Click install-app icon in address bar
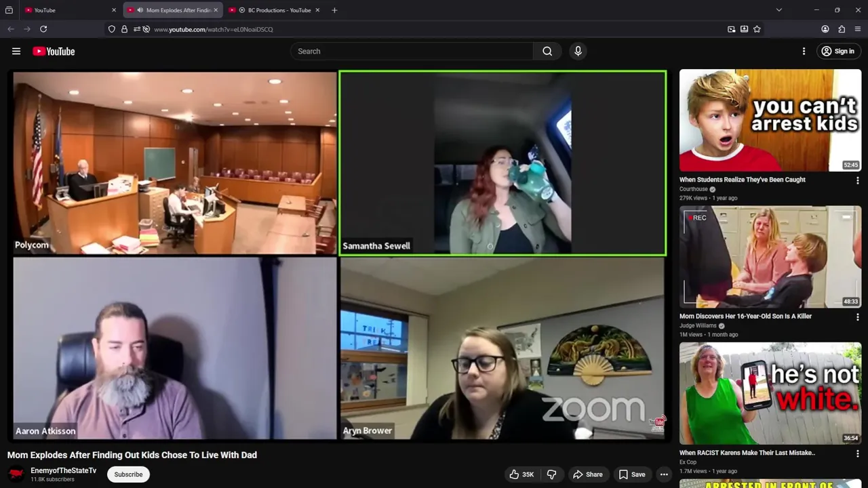The height and width of the screenshot is (488, 868). tap(744, 29)
